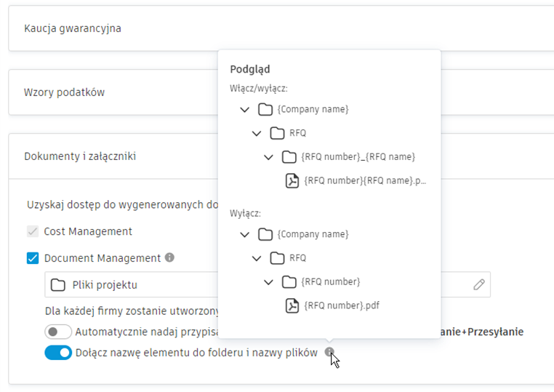Collapse the first {Company name} folder chevron
Screen dimensions: 554x392
coord(244,110)
